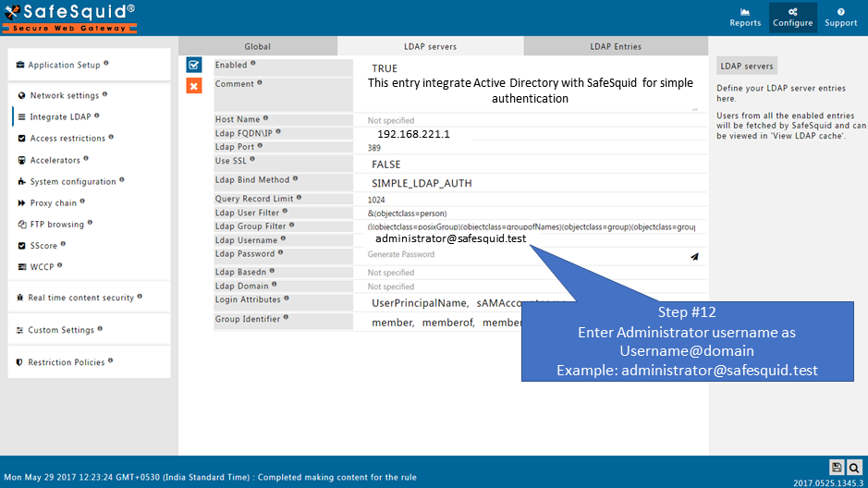The height and width of the screenshot is (488, 868).
Task: Select Integrate LDAP in the sidebar
Action: [60, 116]
